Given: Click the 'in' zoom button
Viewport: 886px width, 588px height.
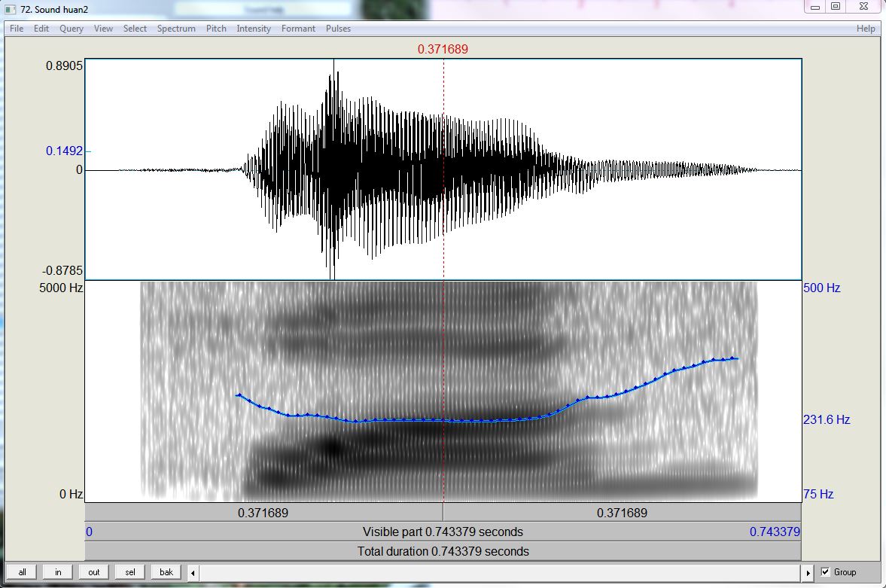Looking at the screenshot, I should tap(58, 572).
